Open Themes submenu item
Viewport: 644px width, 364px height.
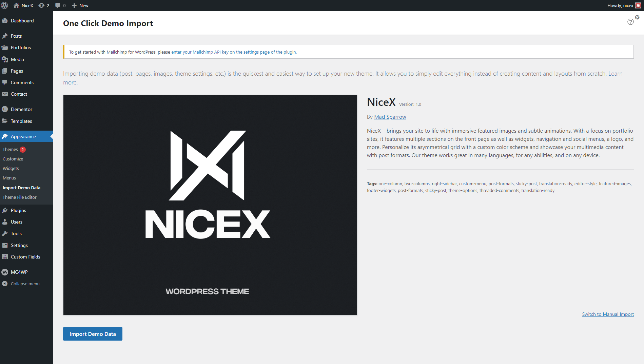[10, 149]
